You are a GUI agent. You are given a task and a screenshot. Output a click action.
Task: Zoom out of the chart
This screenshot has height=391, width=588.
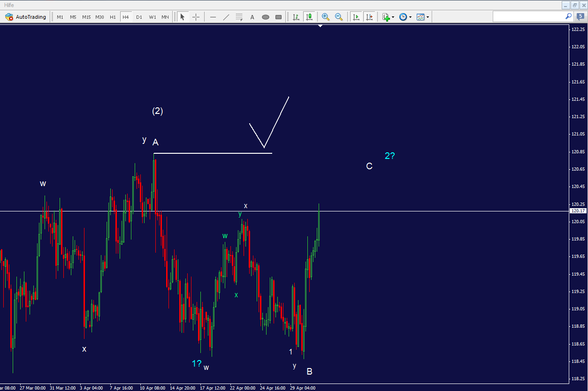point(339,17)
